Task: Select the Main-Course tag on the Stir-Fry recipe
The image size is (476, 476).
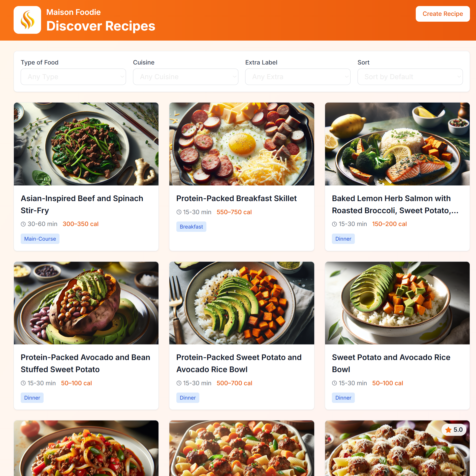Action: (x=40, y=239)
